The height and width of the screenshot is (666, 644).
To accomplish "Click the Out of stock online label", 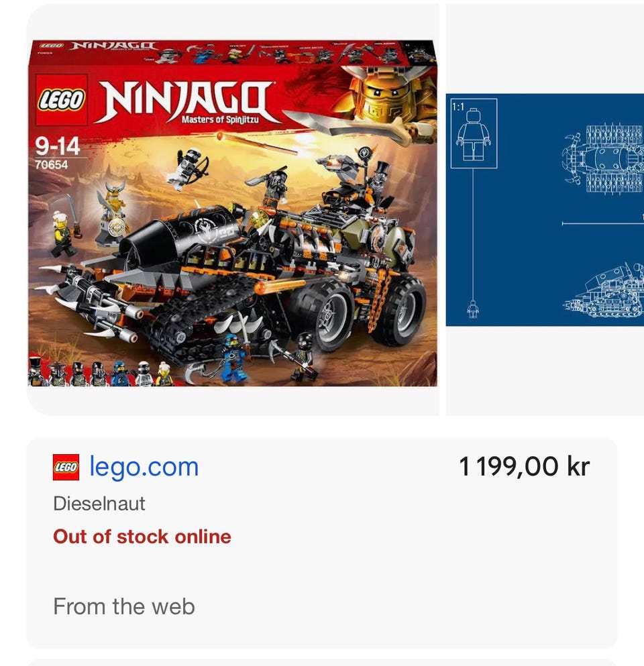I will tap(142, 537).
